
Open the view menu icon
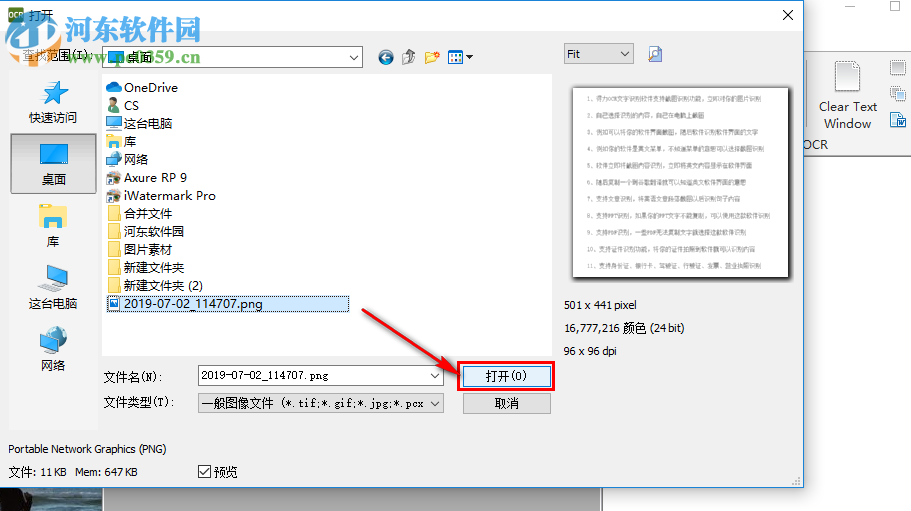pos(460,57)
